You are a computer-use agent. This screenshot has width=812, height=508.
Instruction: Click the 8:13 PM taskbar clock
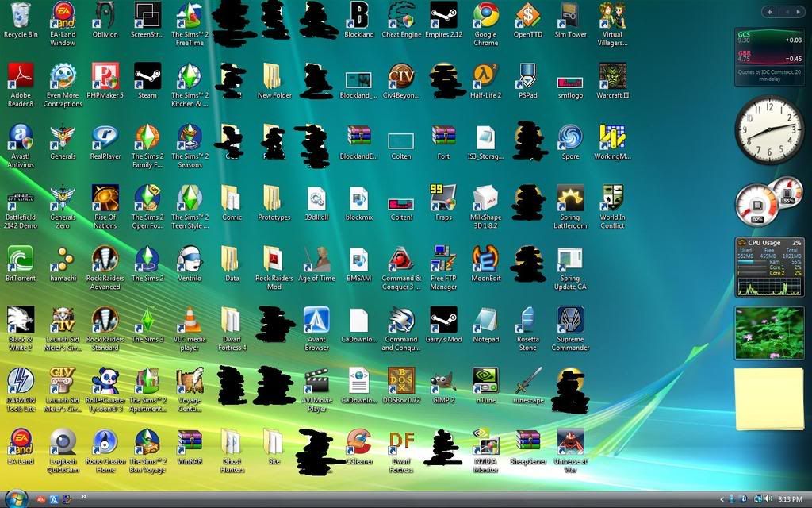coord(791,500)
